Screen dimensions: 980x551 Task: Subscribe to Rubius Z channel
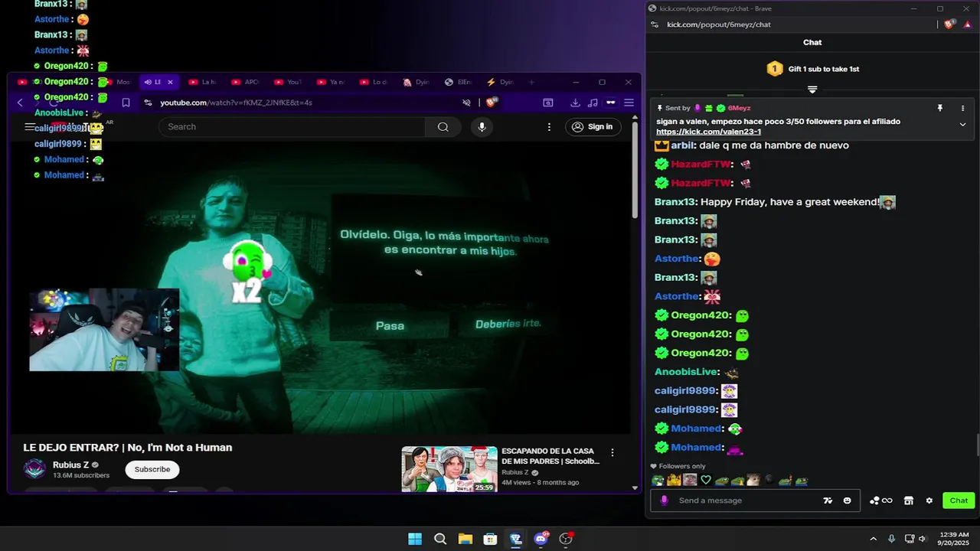152,469
